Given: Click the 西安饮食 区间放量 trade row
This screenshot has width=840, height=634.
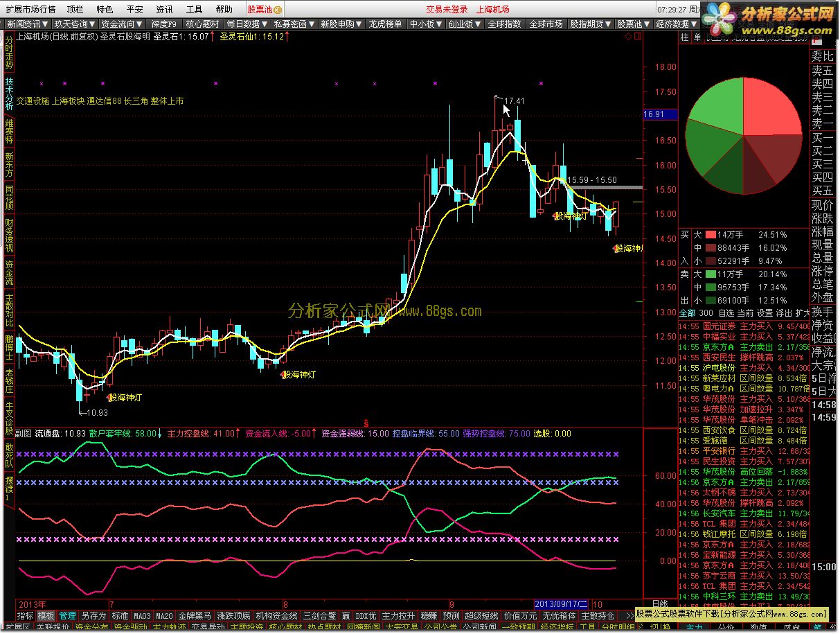Looking at the screenshot, I should (x=744, y=430).
